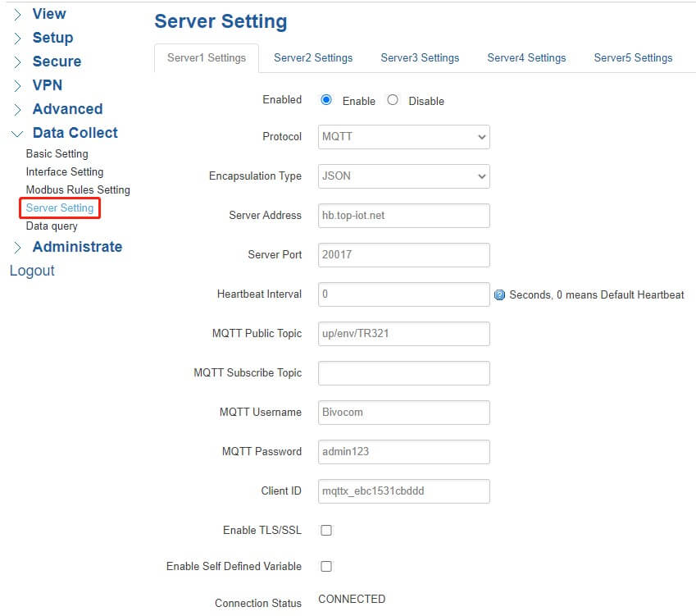Tick the Enable Self Defined Variable checkbox
The width and height of the screenshot is (696, 616).
click(x=326, y=566)
